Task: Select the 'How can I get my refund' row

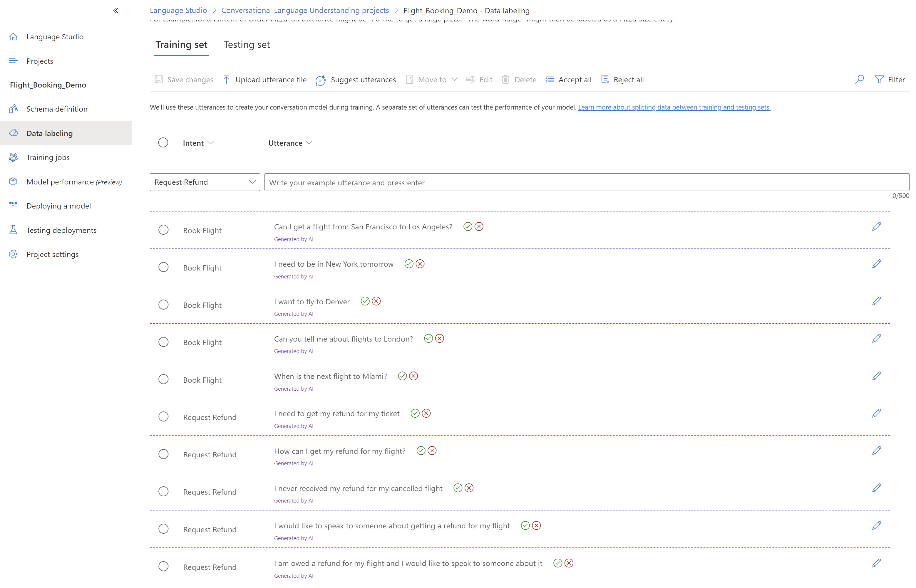Action: tap(163, 454)
